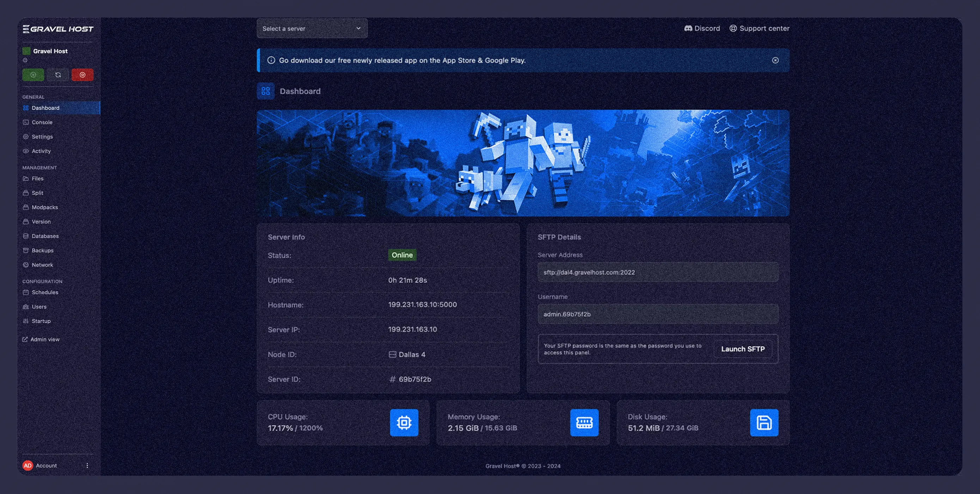Open the Version page
Image resolution: width=980 pixels, height=494 pixels.
(x=59, y=222)
